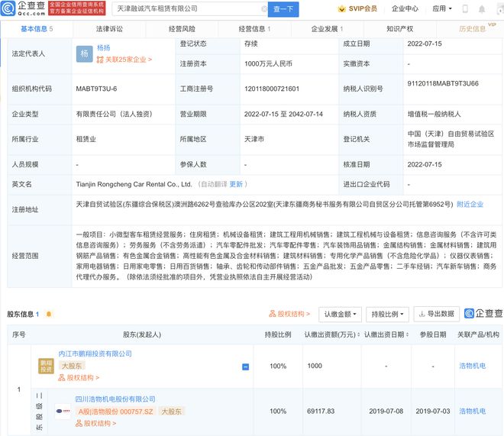
Task: Open the 持股比例 filter dropdown
Action: click(x=386, y=314)
